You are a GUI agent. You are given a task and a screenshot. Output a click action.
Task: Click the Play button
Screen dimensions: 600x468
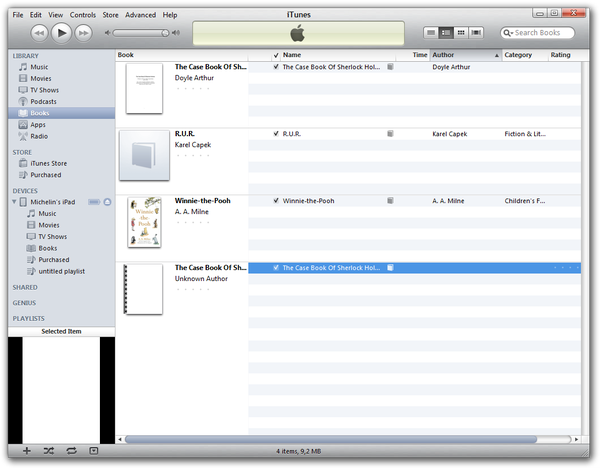click(61, 33)
